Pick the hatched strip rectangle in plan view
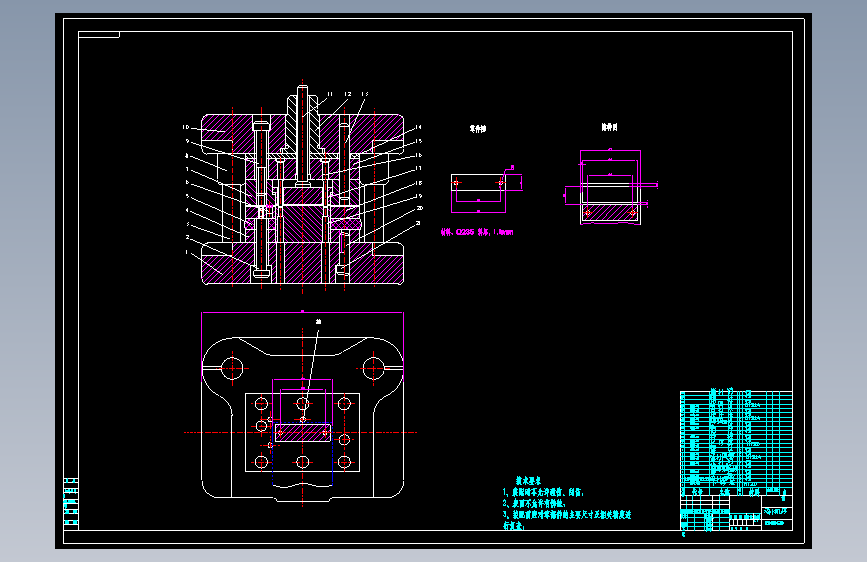867x562 pixels. (x=302, y=433)
